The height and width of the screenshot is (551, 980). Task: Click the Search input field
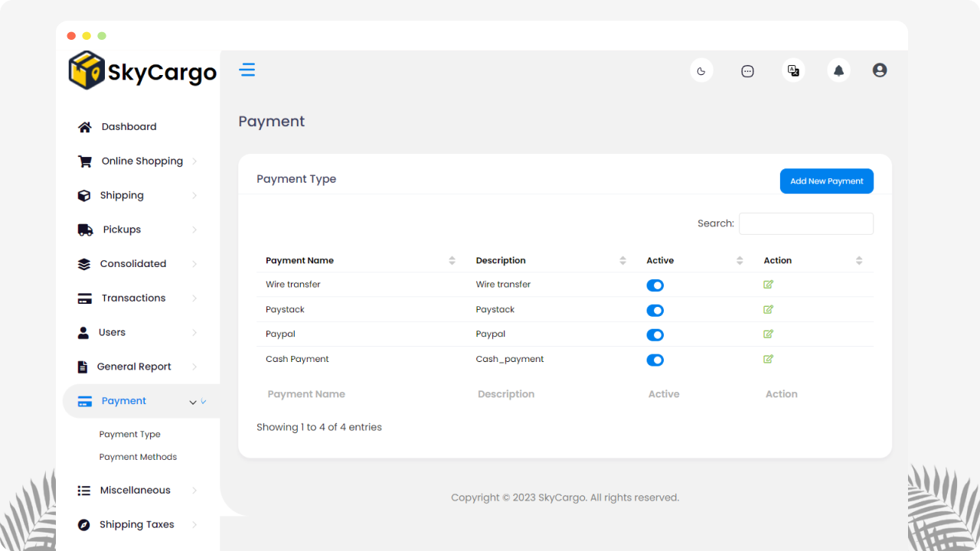pos(805,223)
